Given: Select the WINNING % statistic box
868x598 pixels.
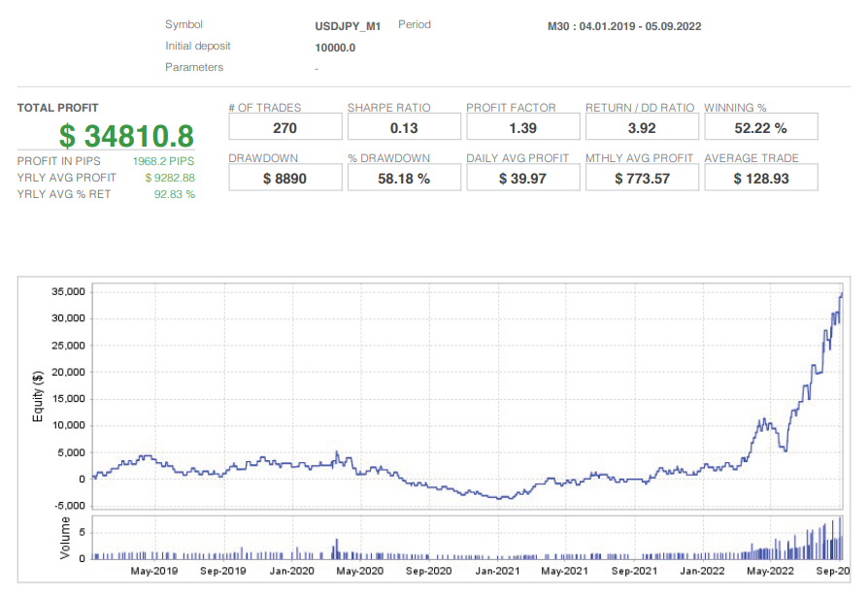Looking at the screenshot, I should [x=761, y=126].
